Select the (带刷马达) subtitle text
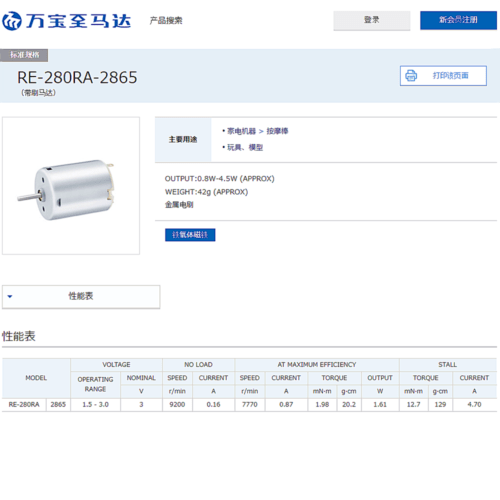The width and height of the screenshot is (500, 500). click(38, 93)
